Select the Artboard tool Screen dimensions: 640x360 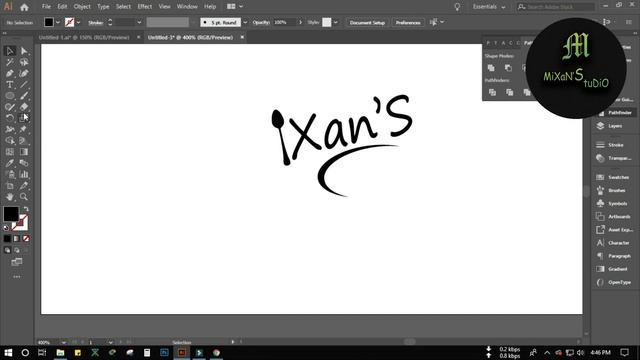[10, 186]
